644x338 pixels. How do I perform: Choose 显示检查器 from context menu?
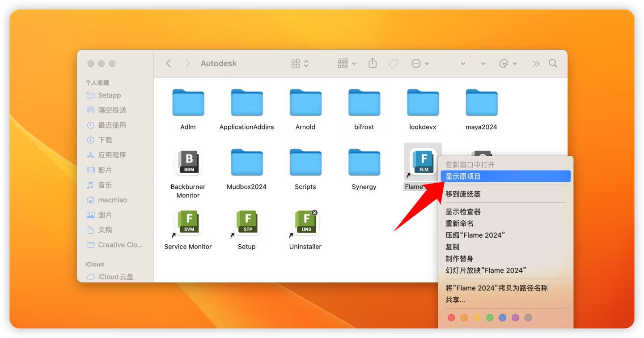tap(506, 211)
